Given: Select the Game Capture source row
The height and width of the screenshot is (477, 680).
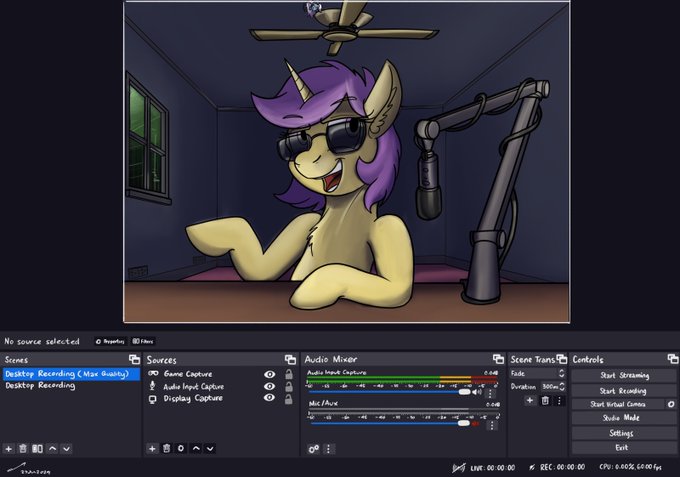Looking at the screenshot, I should (220, 374).
